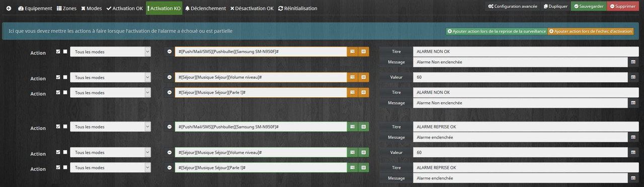Open 'Tous les modes' dropdown in green Pushbullet row
Viewport: 644px width, 187px height.
click(110, 127)
